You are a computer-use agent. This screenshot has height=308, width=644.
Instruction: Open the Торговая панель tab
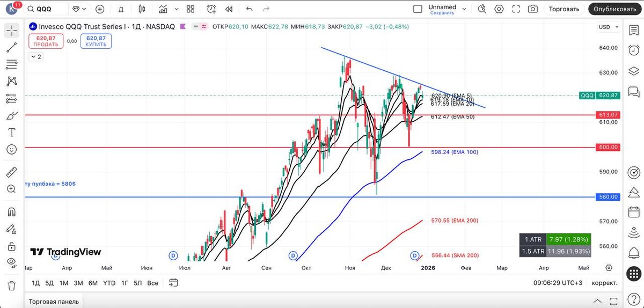pos(54,302)
